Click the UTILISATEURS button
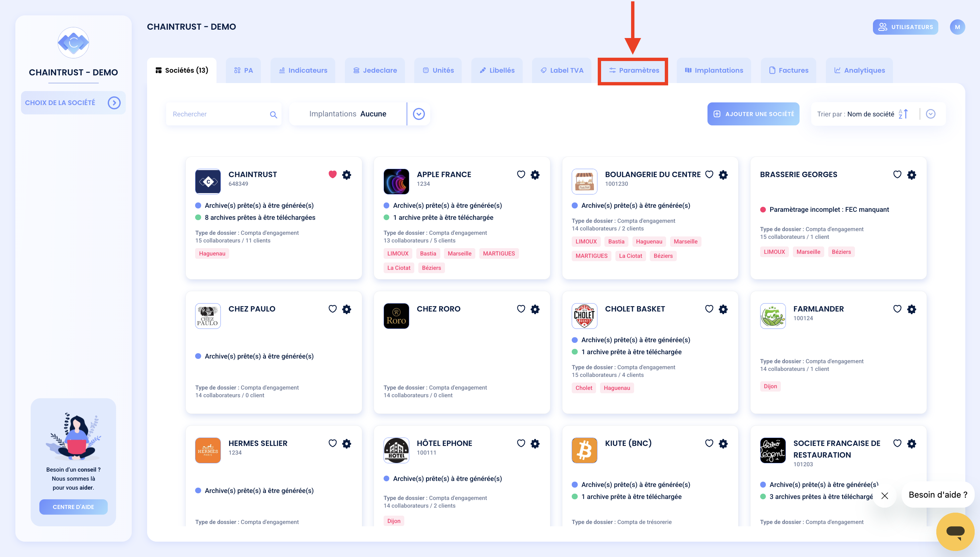The image size is (980, 557). (905, 27)
